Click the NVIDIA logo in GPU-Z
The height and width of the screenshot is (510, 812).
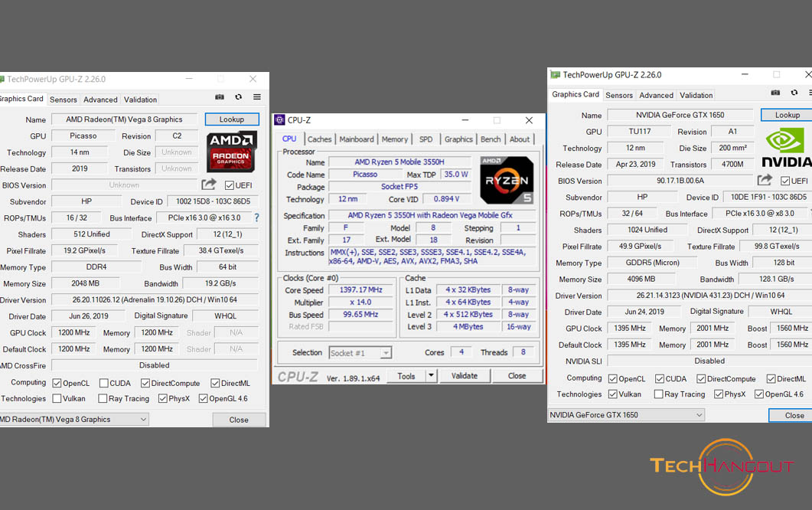(x=787, y=148)
